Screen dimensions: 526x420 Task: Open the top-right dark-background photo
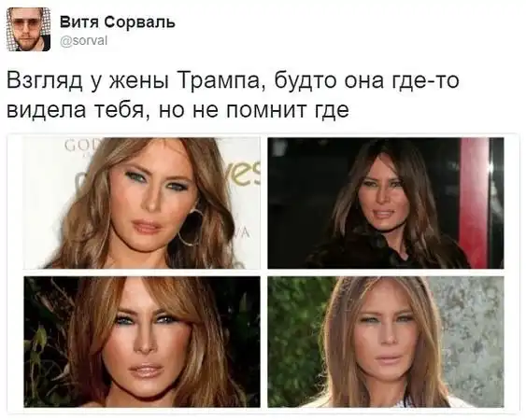[x=386, y=203]
